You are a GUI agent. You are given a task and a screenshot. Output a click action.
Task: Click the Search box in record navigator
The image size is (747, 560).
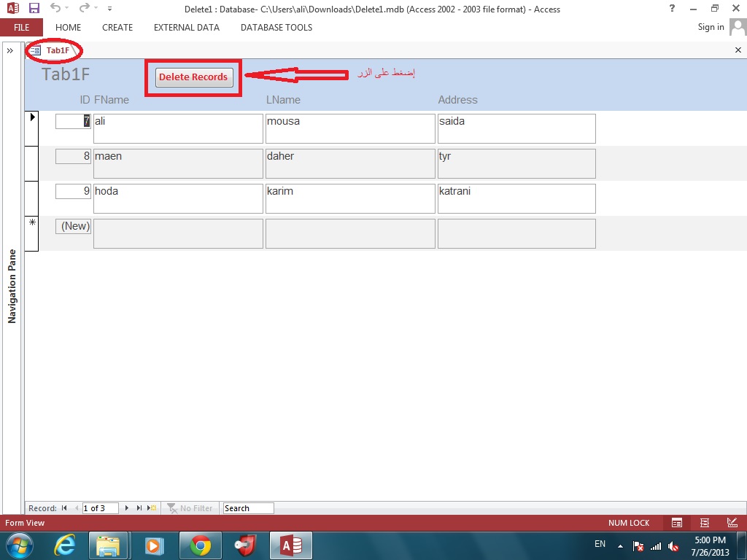pos(249,508)
